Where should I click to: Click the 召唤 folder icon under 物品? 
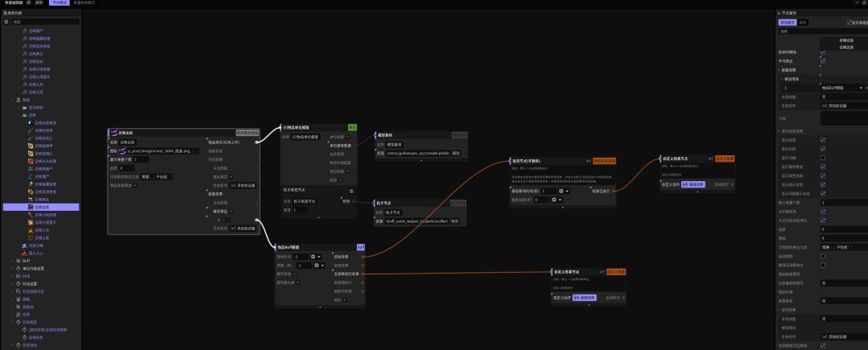[x=25, y=115]
